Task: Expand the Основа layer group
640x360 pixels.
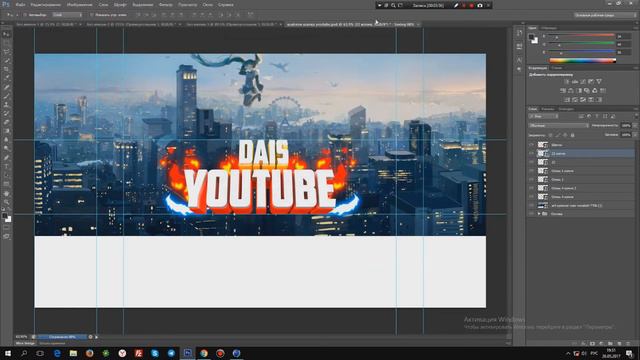Action: pos(539,214)
